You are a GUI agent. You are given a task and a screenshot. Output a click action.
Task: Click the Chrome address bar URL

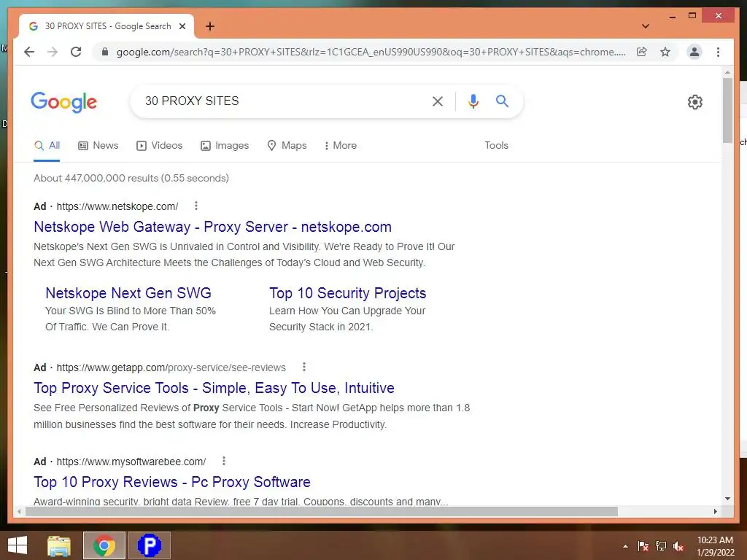(x=371, y=52)
